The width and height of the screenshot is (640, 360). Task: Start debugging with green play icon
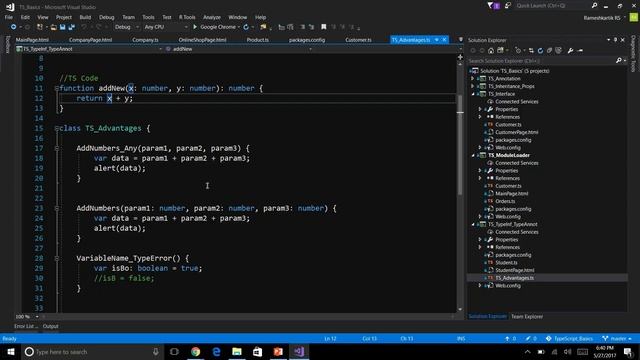coord(195,27)
